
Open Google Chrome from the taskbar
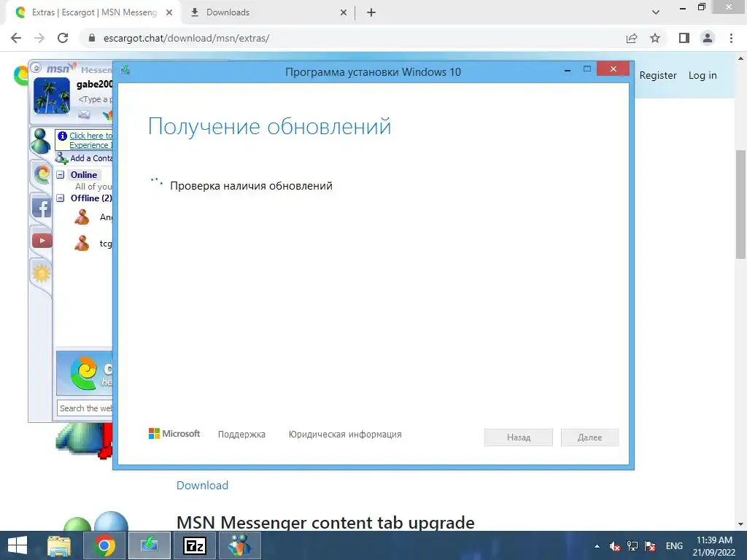pos(104,545)
